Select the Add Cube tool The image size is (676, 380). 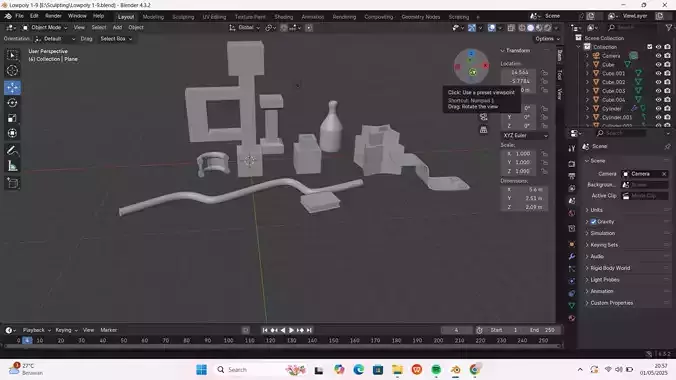[13, 183]
